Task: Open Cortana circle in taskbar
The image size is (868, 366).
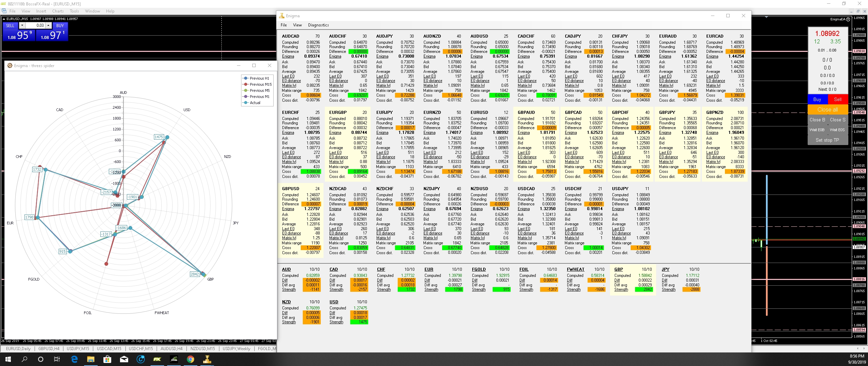Action: [x=41, y=359]
